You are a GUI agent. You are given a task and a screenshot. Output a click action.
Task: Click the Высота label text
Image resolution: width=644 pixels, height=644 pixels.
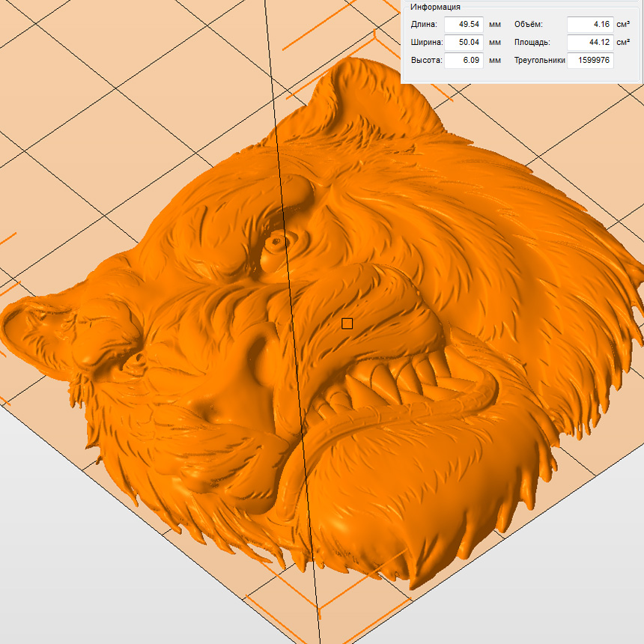(426, 60)
